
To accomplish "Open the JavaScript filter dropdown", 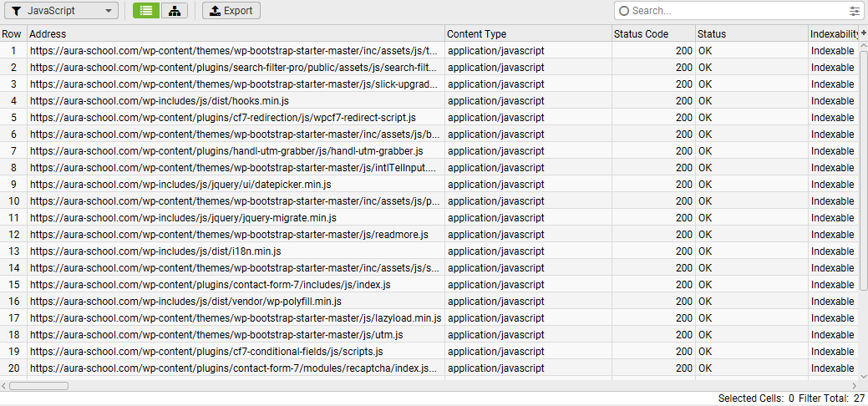I will 62,11.
